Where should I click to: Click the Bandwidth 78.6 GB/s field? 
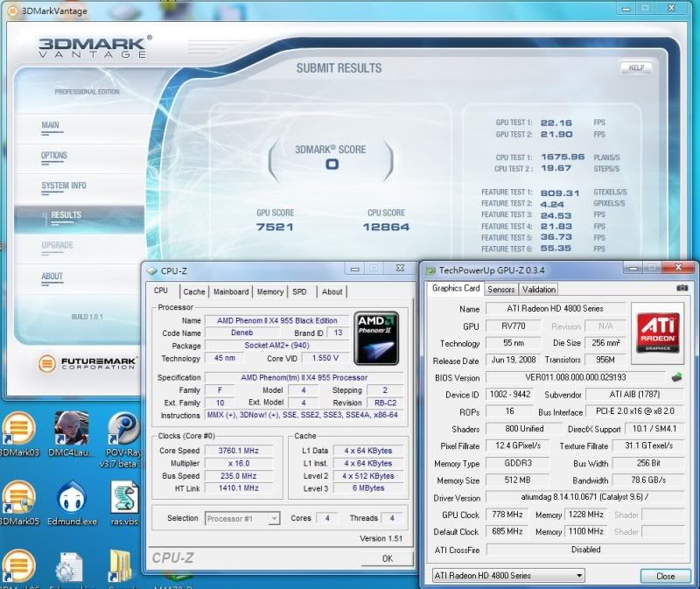(648, 480)
